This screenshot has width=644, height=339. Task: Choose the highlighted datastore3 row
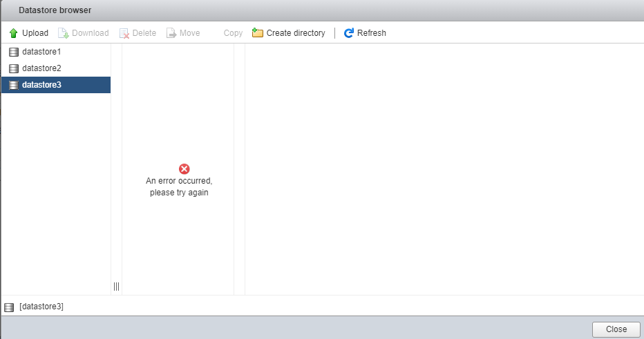56,85
